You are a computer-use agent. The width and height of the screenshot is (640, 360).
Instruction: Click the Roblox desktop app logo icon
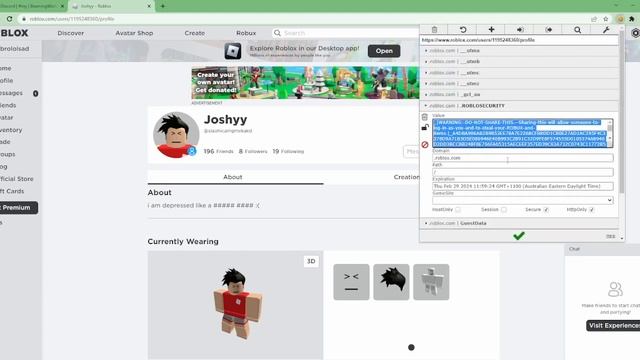(233, 51)
